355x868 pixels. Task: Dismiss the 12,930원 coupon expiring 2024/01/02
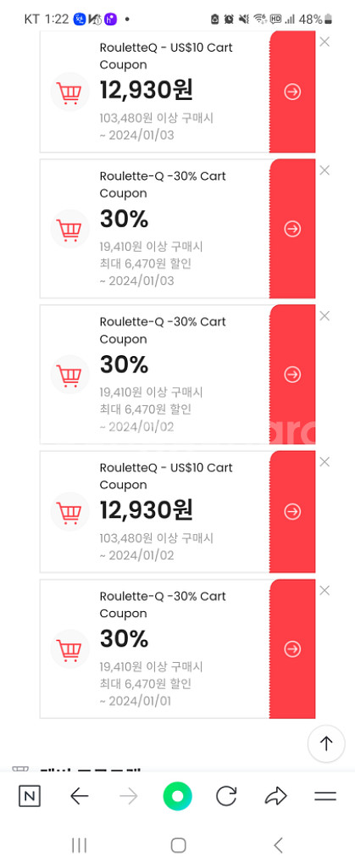[x=324, y=462]
